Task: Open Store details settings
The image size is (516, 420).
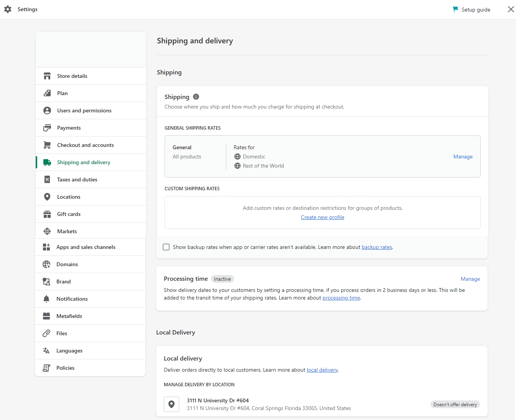Action: [72, 76]
